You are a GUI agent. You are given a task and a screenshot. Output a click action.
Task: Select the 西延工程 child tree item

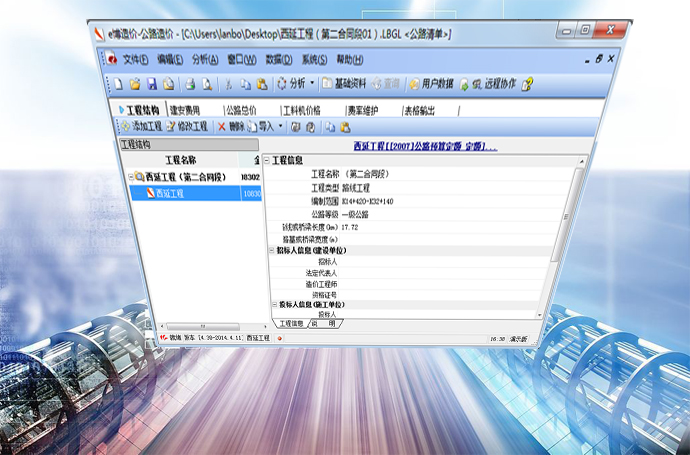pos(169,193)
